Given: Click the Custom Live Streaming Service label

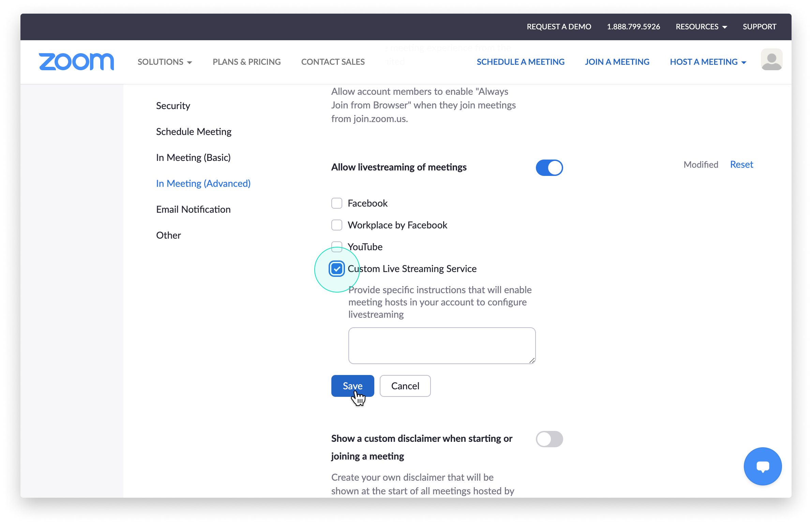Looking at the screenshot, I should pyautogui.click(x=412, y=269).
